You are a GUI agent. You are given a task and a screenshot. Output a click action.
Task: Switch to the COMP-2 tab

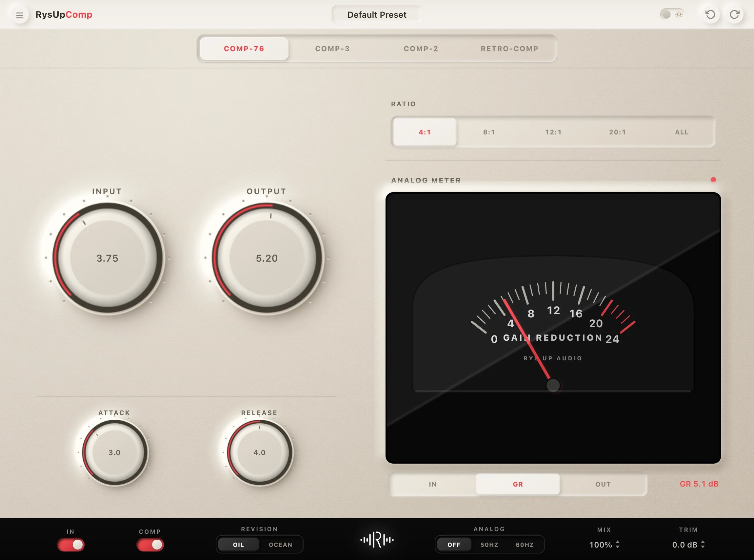tap(421, 49)
